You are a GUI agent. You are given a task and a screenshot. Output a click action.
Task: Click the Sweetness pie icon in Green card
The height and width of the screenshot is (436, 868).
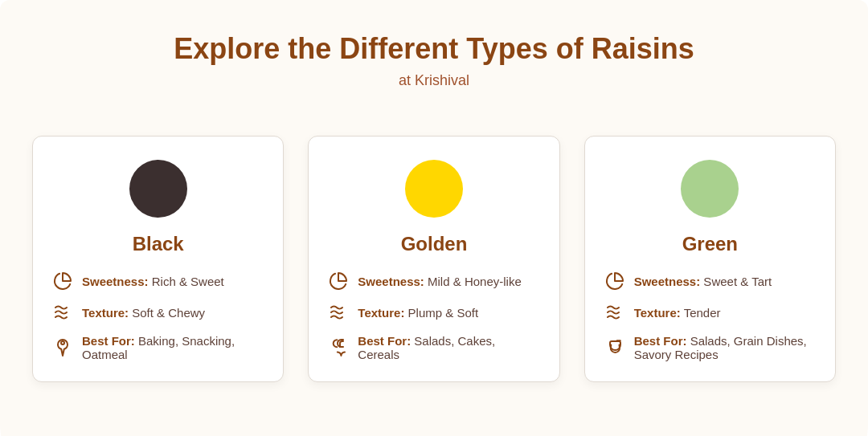point(615,281)
